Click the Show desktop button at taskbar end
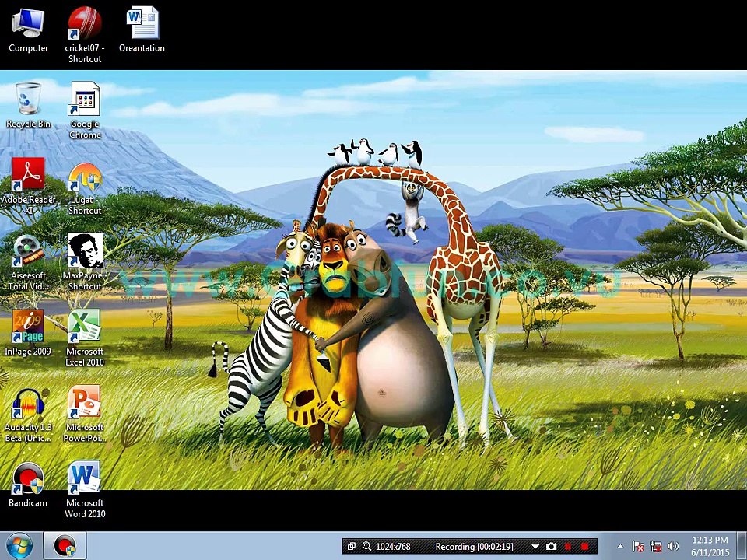 click(x=742, y=546)
